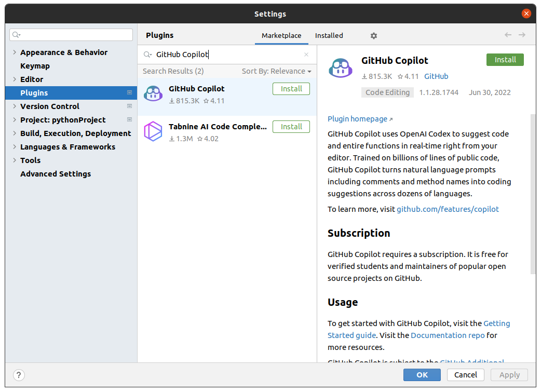Open the Plugin homepage link
The height and width of the screenshot is (392, 541).
pos(357,118)
